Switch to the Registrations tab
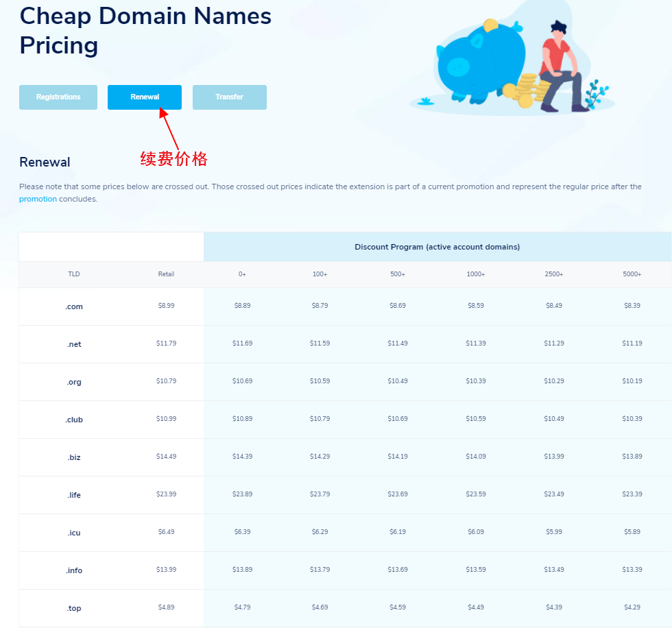The width and height of the screenshot is (672, 628). pyautogui.click(x=58, y=97)
